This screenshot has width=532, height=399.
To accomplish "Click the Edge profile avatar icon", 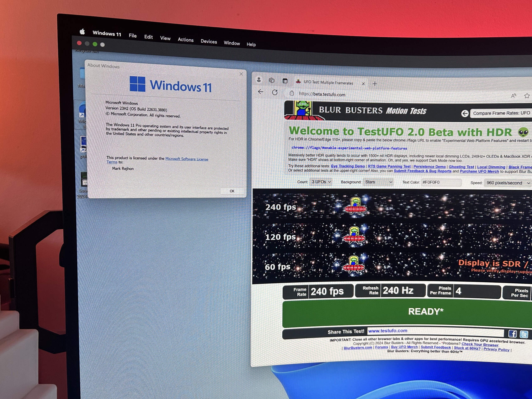I will (x=259, y=80).
